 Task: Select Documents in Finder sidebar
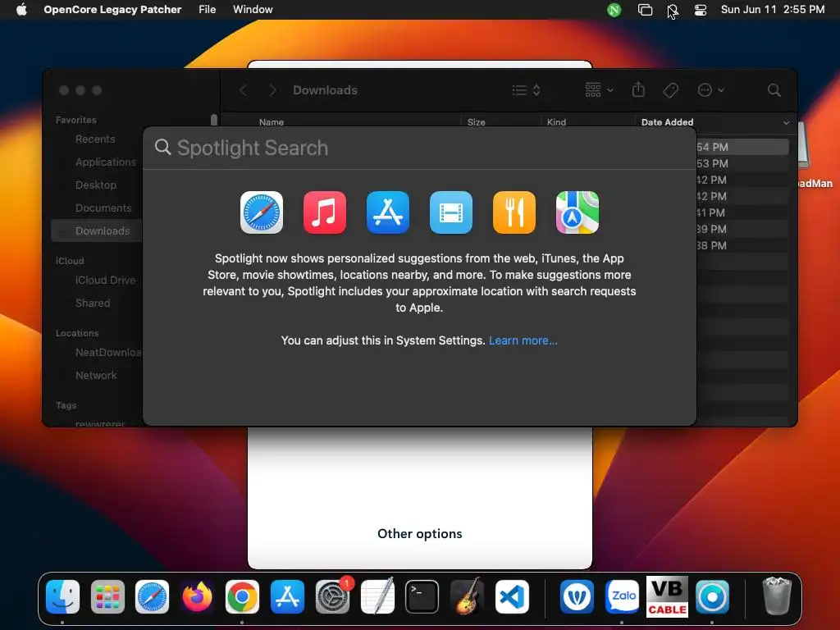tap(103, 208)
